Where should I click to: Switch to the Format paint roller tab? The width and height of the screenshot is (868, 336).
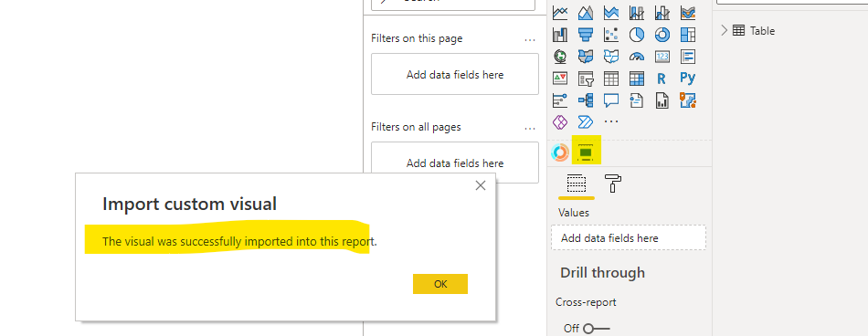tap(613, 184)
